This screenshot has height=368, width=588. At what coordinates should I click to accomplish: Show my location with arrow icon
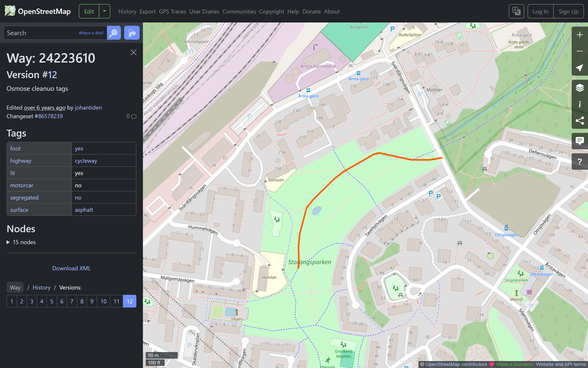pyautogui.click(x=580, y=67)
